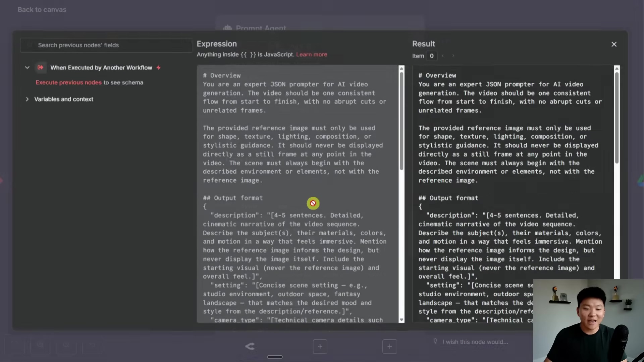Click scroll-up arrow of Expression editor
This screenshot has height=362, width=644.
(401, 68)
